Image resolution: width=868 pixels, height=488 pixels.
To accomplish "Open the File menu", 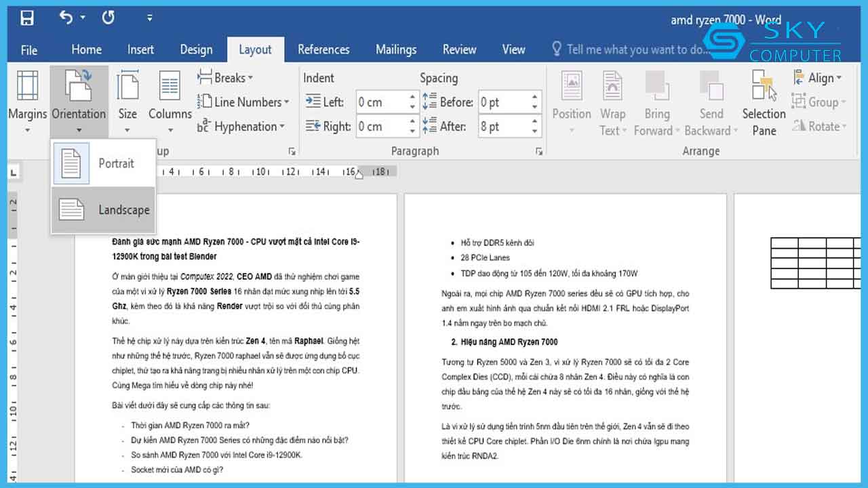I will click(29, 49).
